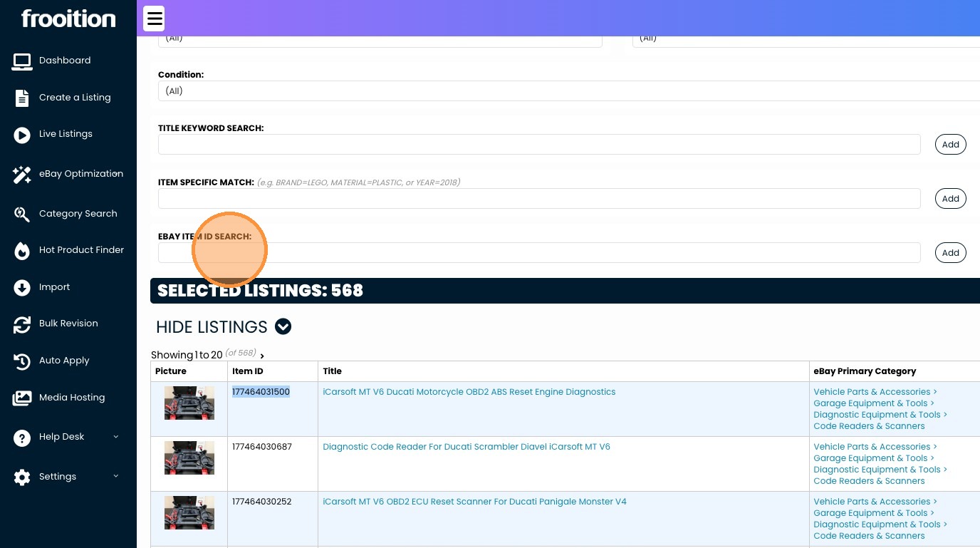Screen dimensions: 980x548
Task: Open Media Hosting section
Action: 72,398
